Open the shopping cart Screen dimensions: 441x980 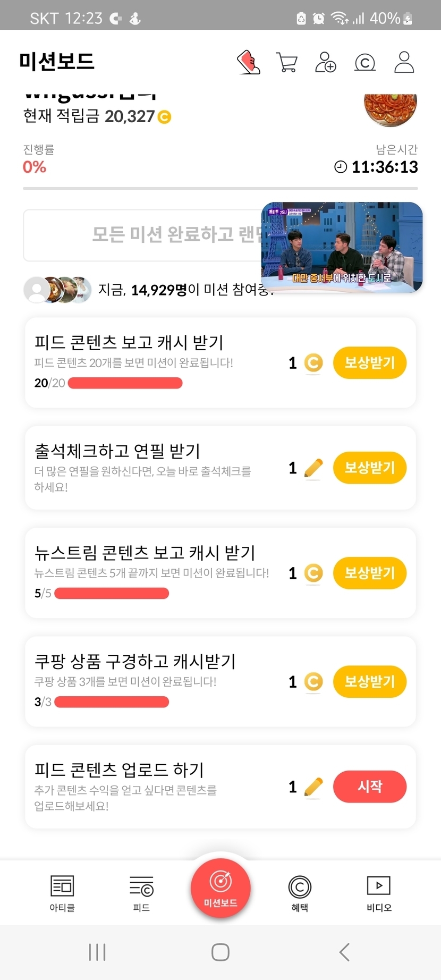coord(287,62)
